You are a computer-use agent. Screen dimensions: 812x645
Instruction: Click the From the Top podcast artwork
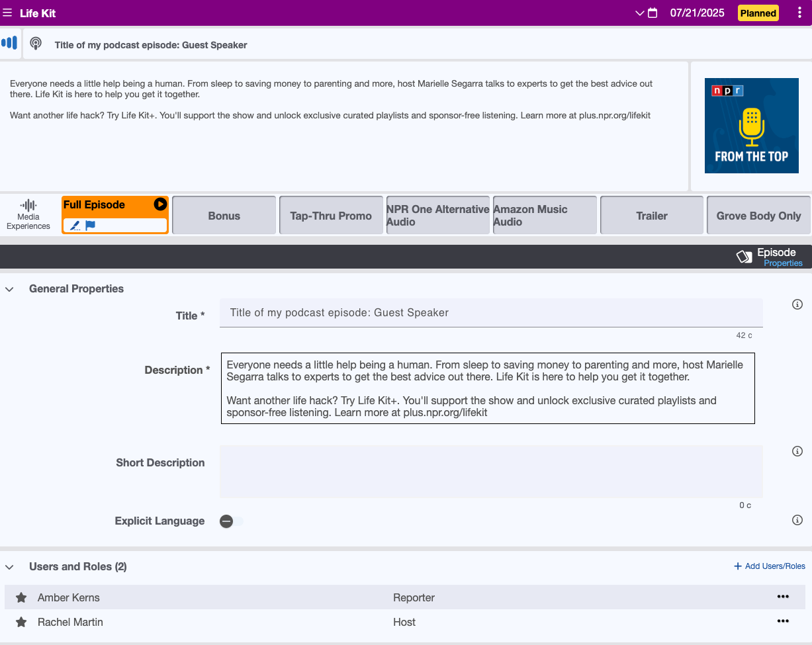coord(751,126)
